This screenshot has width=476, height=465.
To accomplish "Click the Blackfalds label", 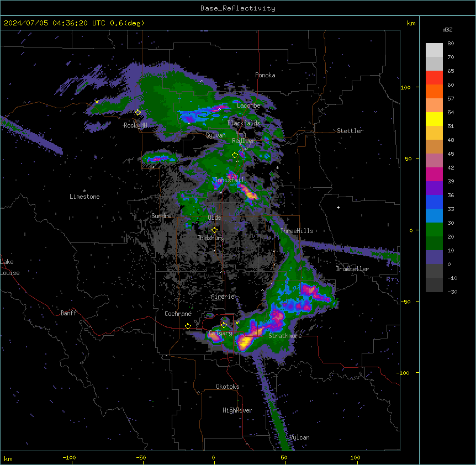I will (x=244, y=123).
